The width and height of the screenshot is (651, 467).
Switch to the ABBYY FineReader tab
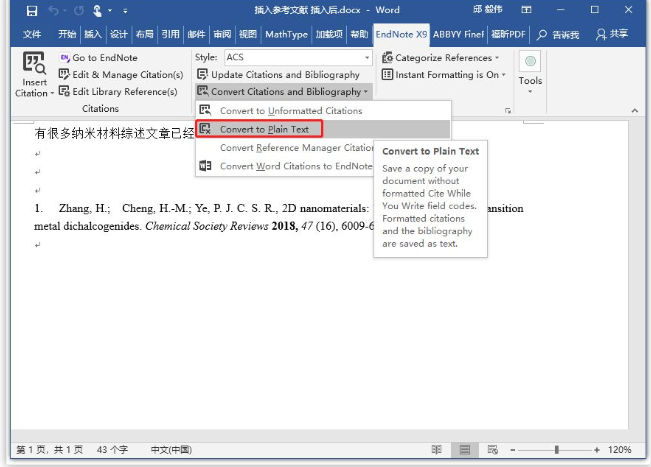click(459, 34)
